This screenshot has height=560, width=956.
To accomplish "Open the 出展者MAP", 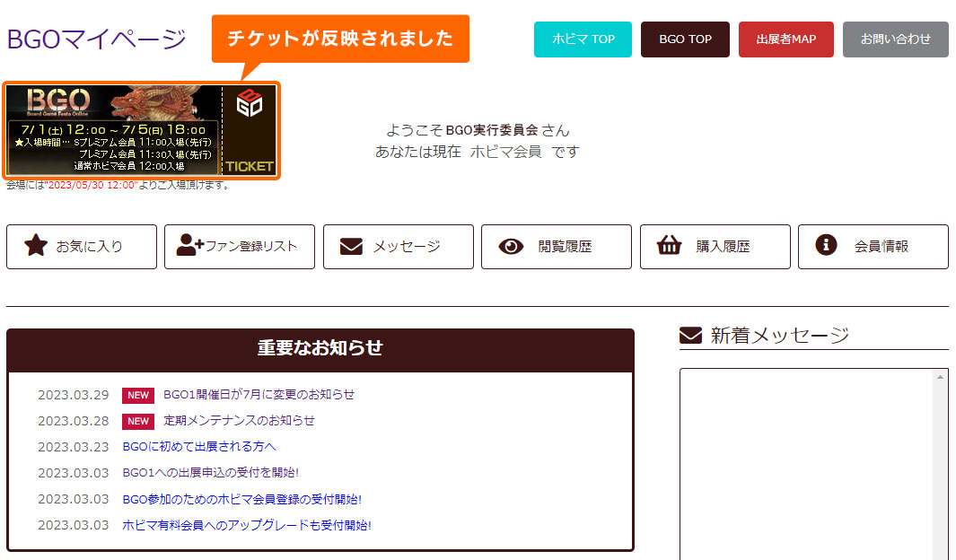I will point(786,39).
